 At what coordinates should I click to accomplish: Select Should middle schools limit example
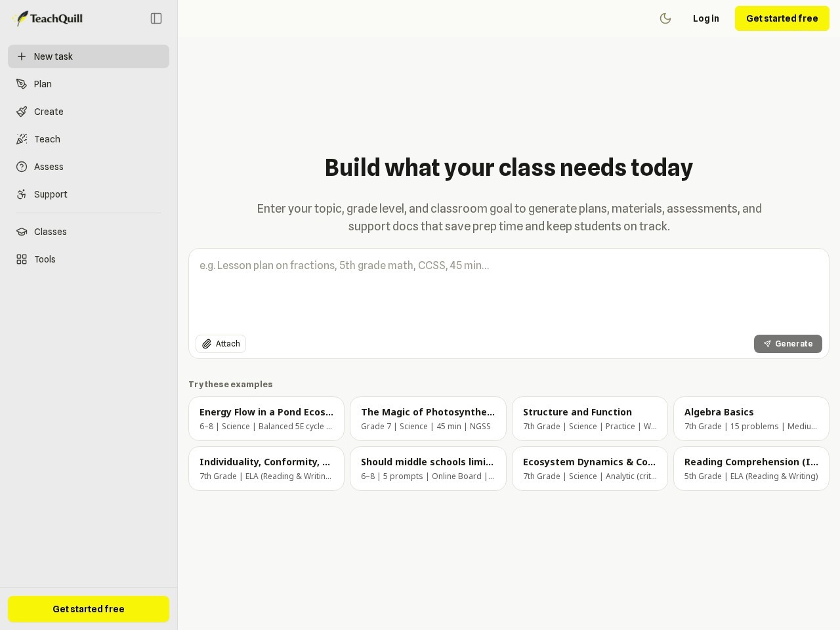click(428, 469)
